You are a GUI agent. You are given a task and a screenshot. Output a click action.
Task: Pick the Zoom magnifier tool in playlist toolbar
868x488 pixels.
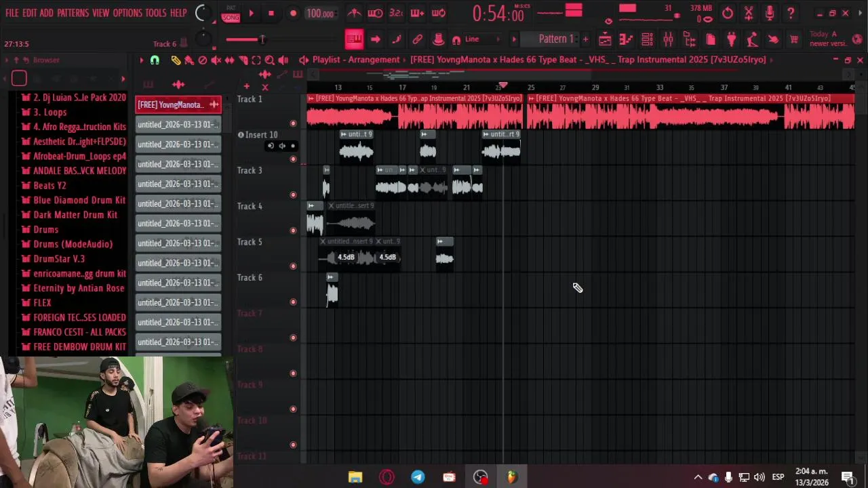pyautogui.click(x=269, y=60)
